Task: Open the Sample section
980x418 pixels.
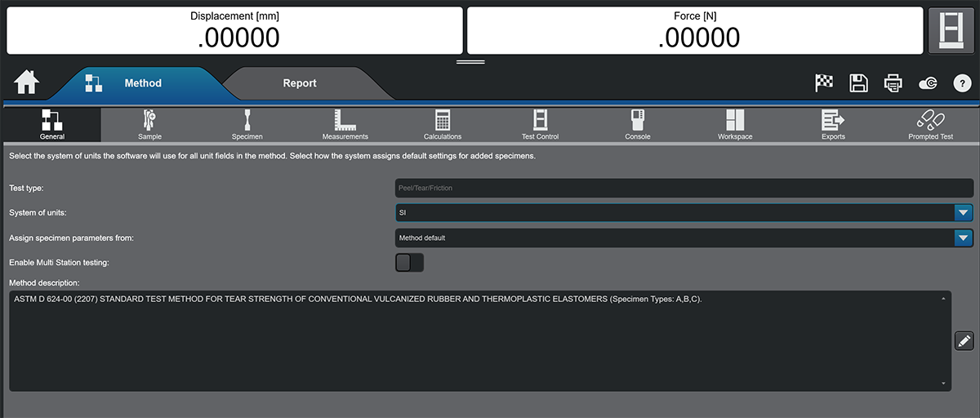Action: click(149, 125)
